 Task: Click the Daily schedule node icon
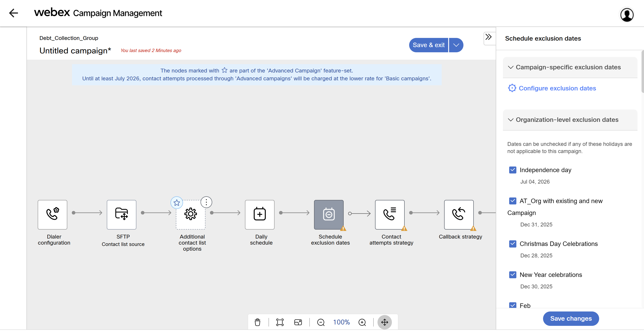pyautogui.click(x=260, y=214)
